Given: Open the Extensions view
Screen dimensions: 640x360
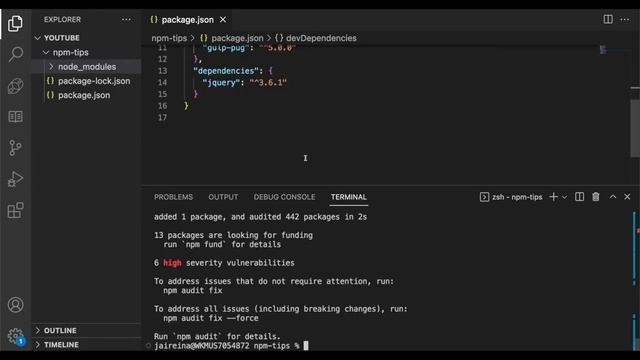Looking at the screenshot, I should (x=15, y=210).
